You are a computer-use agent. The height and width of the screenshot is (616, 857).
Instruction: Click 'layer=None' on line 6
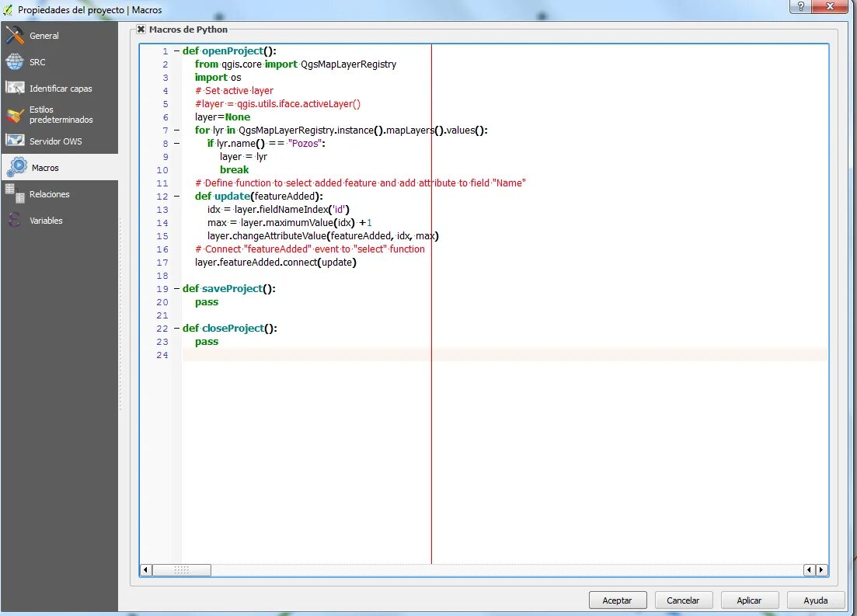(222, 117)
